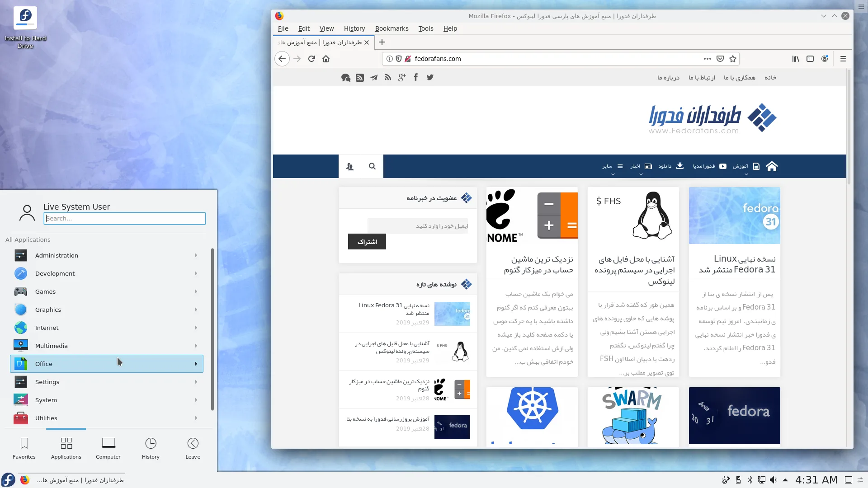Open the Help menu in Firefox
This screenshot has width=868, height=488.
tap(450, 28)
